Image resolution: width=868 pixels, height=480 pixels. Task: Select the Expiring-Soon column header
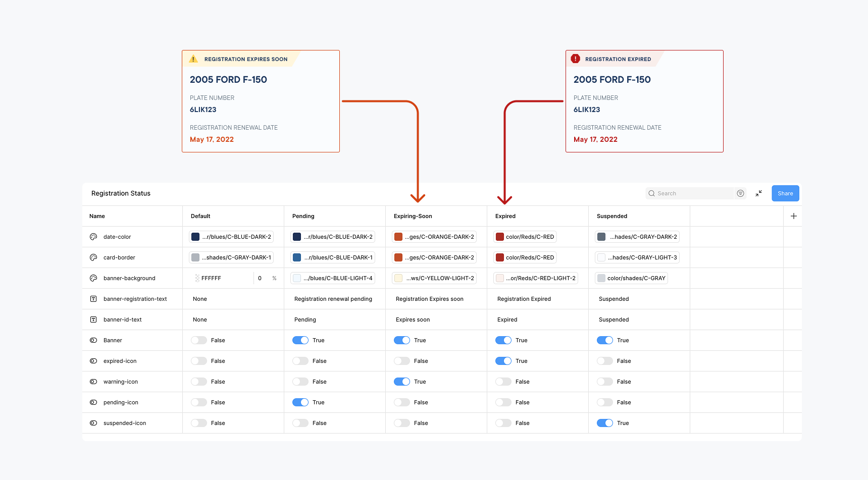pos(436,216)
